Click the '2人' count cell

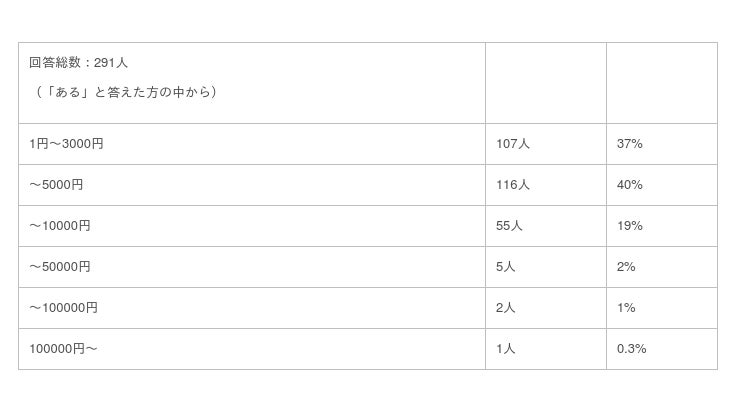[x=505, y=308]
